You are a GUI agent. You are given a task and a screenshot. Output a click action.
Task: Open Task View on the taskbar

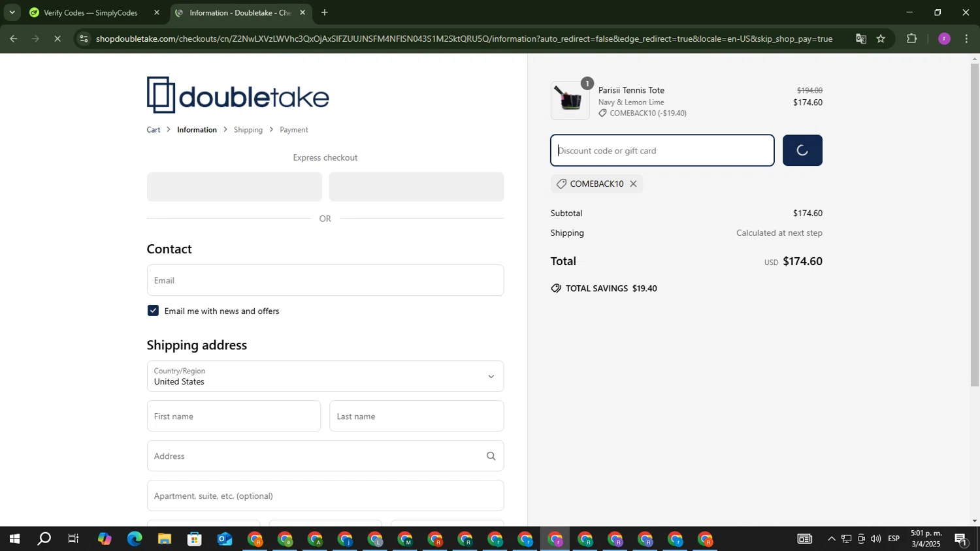74,539
